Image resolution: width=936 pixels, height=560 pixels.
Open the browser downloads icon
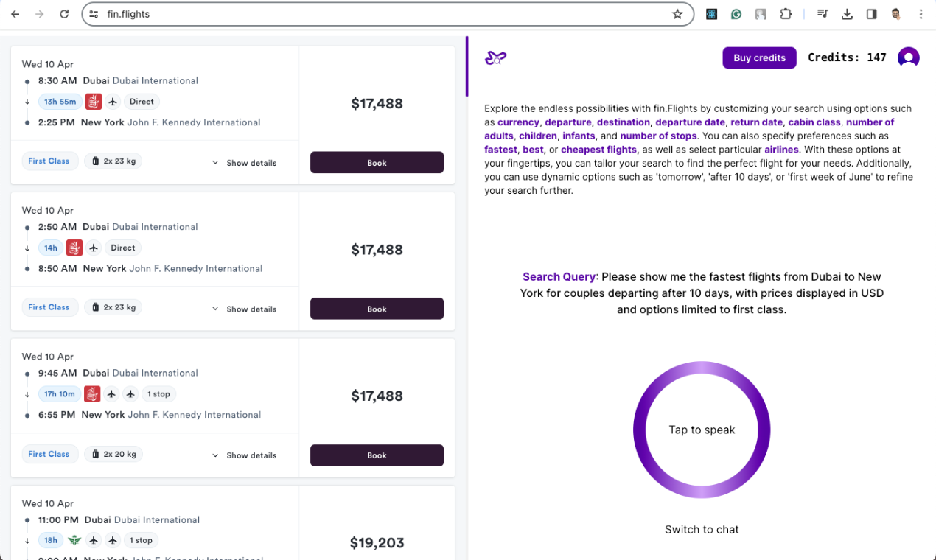point(847,13)
